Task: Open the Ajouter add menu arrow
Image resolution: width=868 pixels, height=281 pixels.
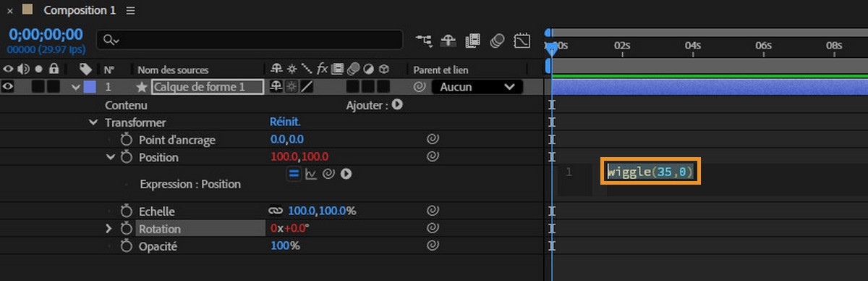Action: 397,104
